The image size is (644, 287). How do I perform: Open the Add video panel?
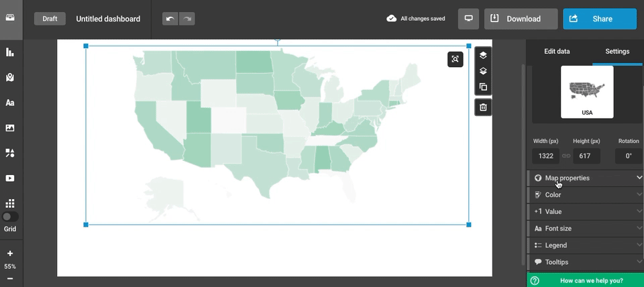tap(10, 178)
